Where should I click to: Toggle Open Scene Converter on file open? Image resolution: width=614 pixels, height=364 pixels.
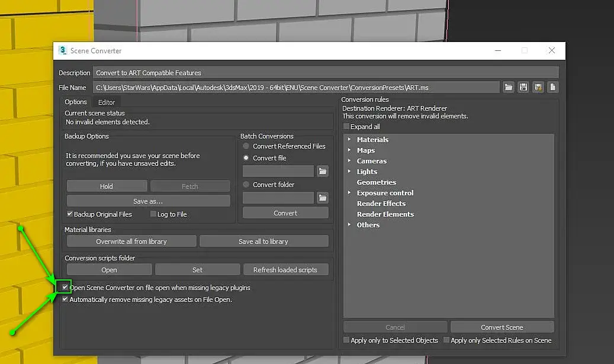click(x=65, y=287)
